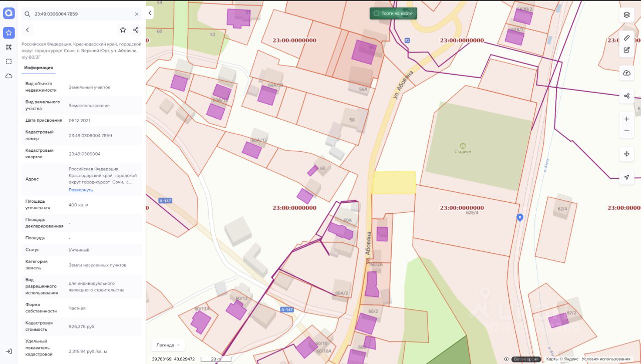Image resolution: width=641 pixels, height=364 pixels.
Task: Activate the dashed rectangle selection tool
Action: [x=9, y=62]
